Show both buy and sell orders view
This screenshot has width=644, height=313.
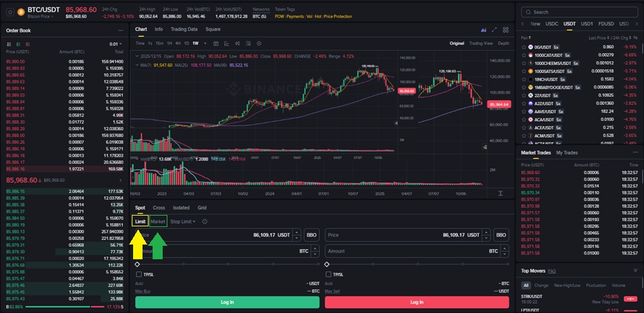[9, 44]
